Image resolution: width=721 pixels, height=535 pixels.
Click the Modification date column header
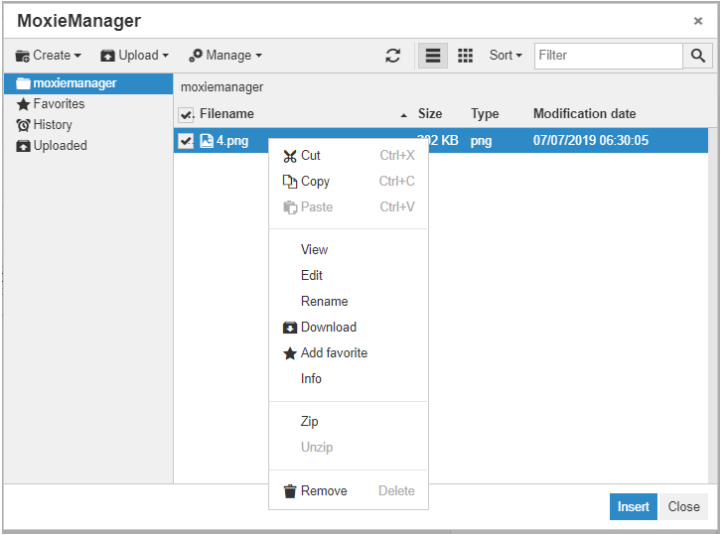pyautogui.click(x=584, y=114)
